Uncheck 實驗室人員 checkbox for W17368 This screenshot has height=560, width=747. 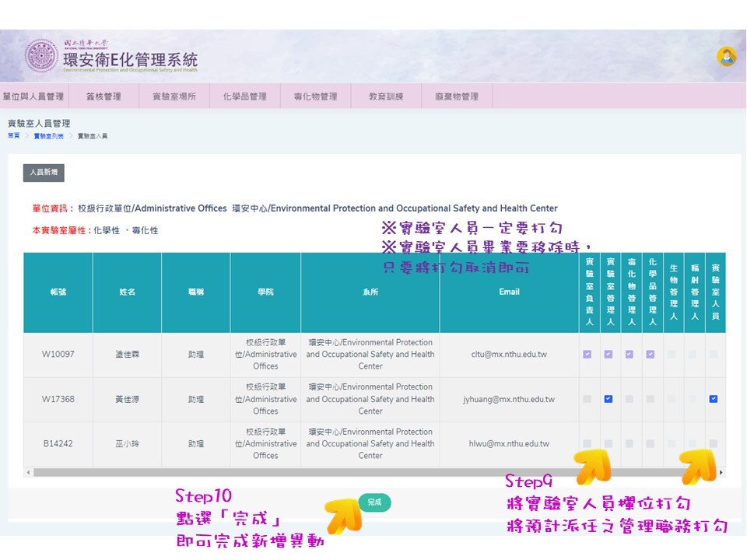pyautogui.click(x=714, y=399)
